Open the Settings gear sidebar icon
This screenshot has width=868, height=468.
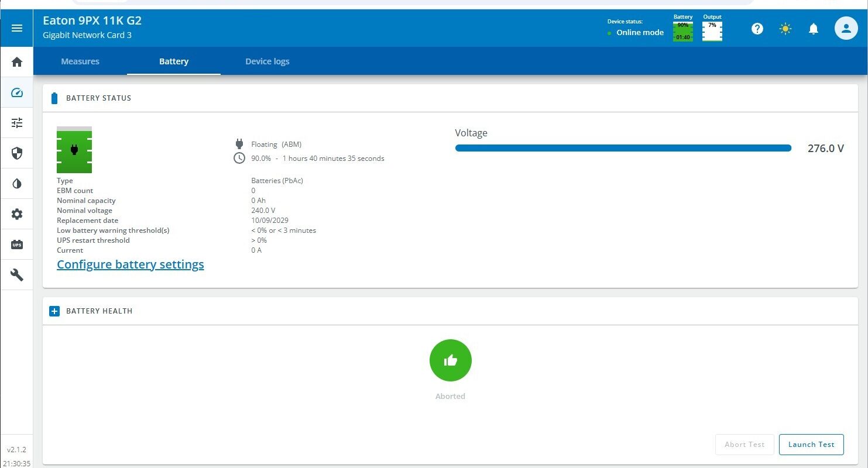[17, 214]
